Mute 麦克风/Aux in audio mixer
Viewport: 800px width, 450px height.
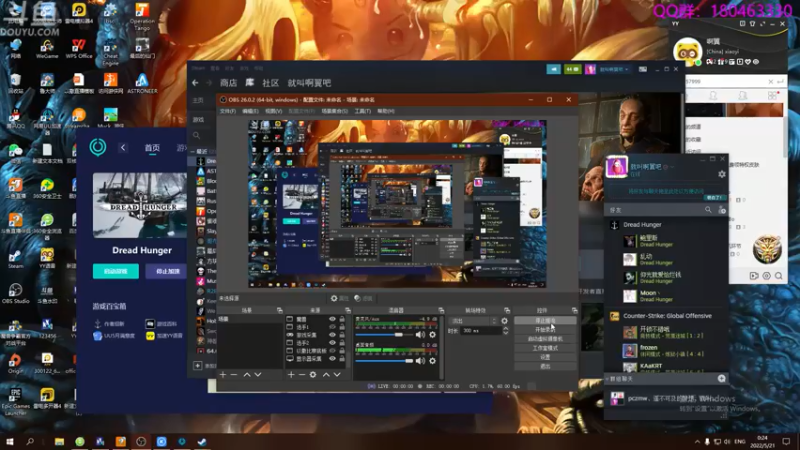pyautogui.click(x=419, y=335)
